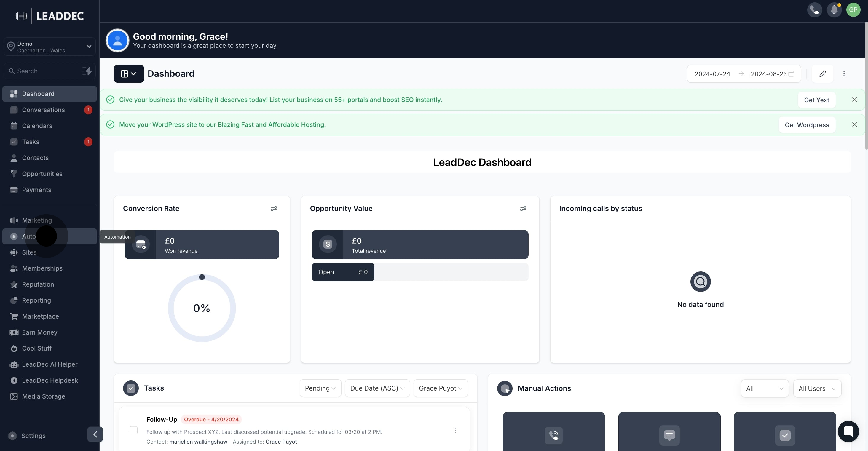Screen dimensions: 868x451
Task: Open contact mariellen walkingshaw link
Action: pyautogui.click(x=198, y=442)
